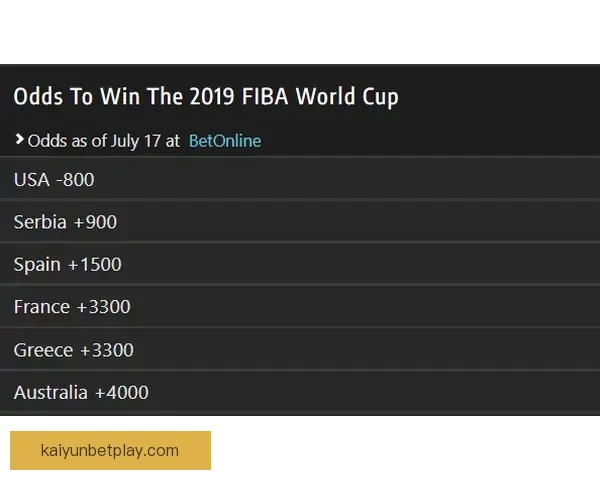This screenshot has width=600, height=480.
Task: Click the +3300 odds next to France
Action: (x=104, y=307)
